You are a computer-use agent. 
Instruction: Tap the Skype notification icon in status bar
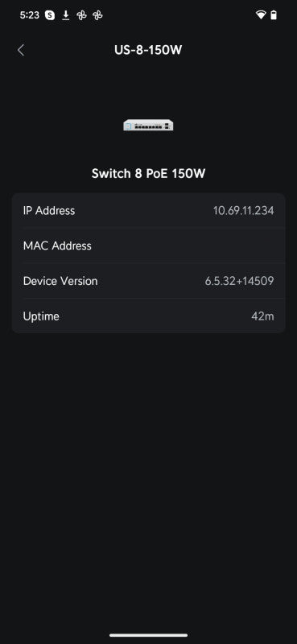(50, 15)
